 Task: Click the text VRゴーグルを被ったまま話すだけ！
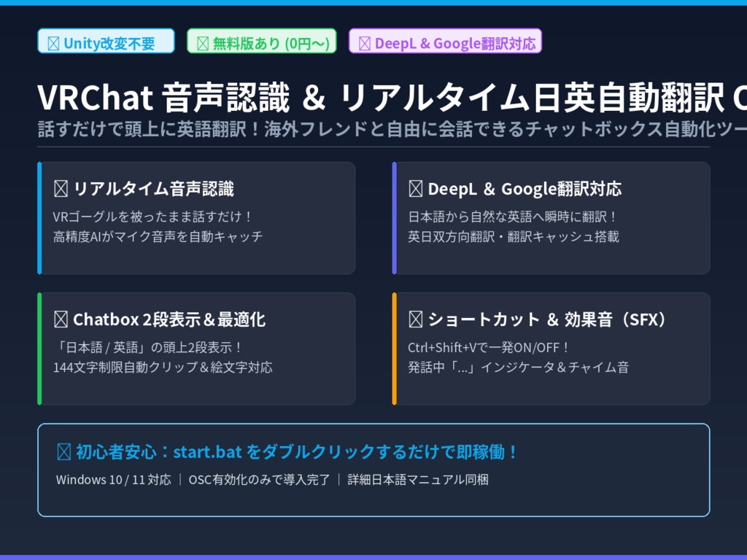click(x=153, y=217)
